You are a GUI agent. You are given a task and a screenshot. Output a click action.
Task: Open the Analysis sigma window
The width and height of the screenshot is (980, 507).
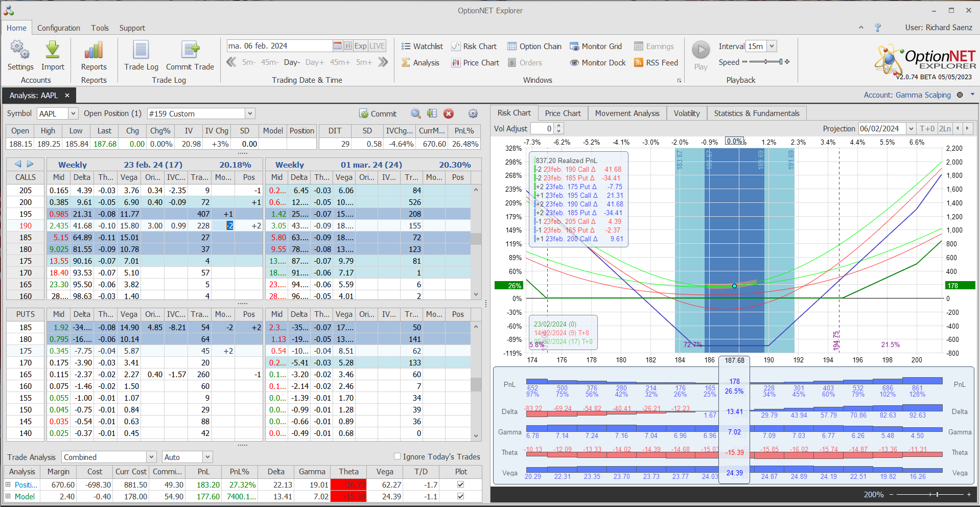coord(421,63)
